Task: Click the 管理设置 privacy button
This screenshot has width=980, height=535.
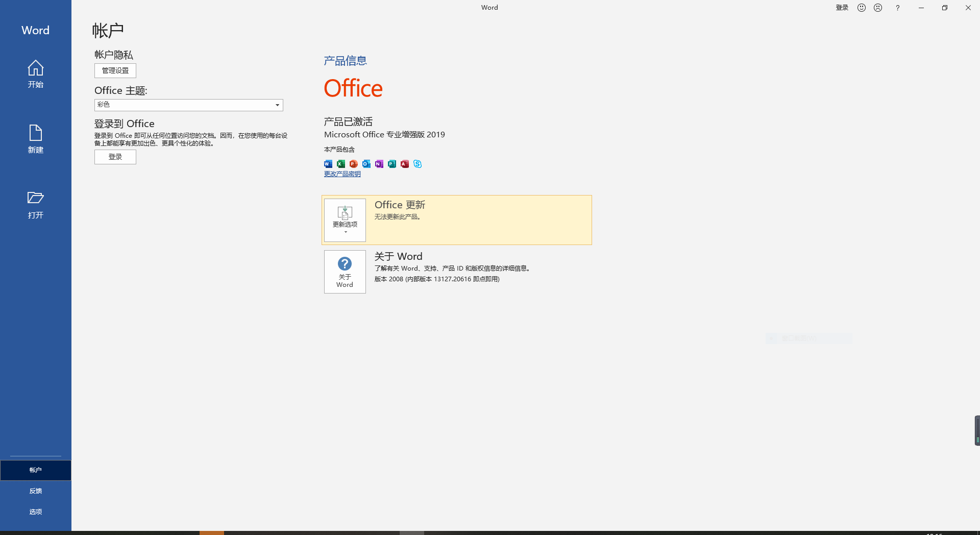Action: pyautogui.click(x=115, y=70)
